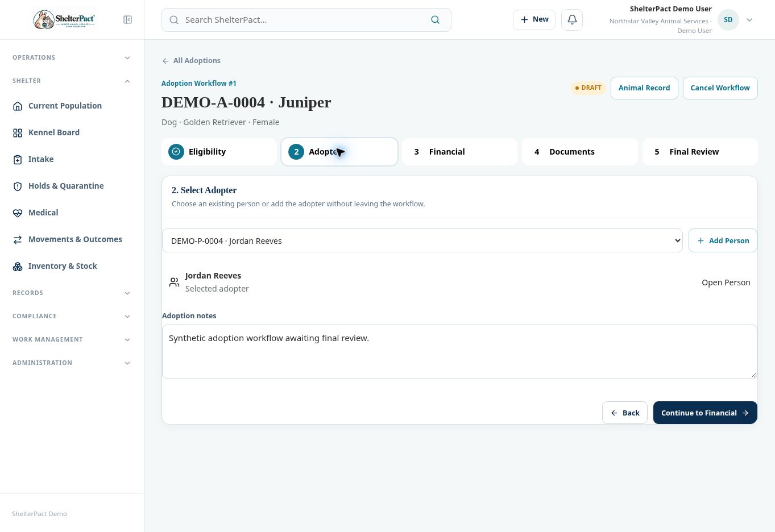Viewport: 775px width, 532px height.
Task: Click the DRAFT status badge
Action: pos(588,88)
